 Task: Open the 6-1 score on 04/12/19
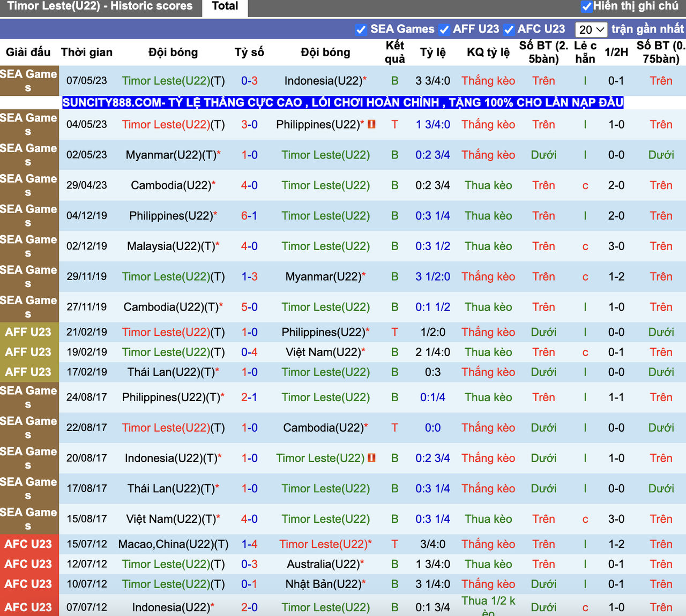tap(249, 216)
